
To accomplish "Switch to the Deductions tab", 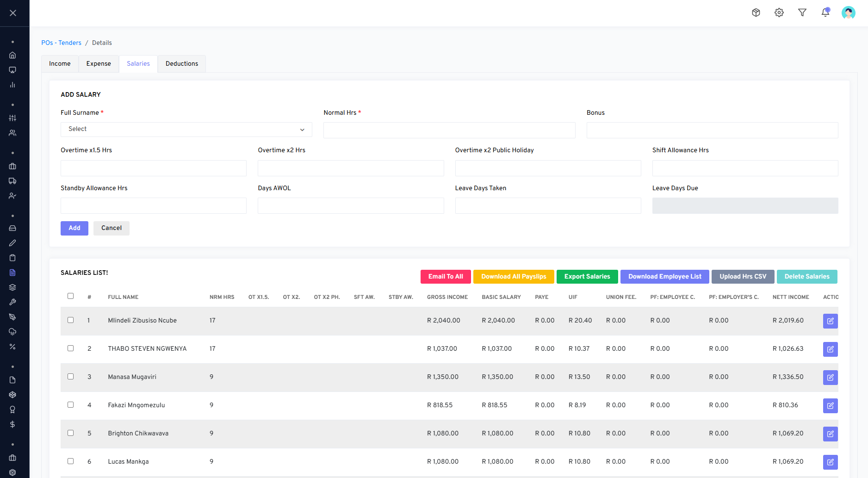I will (182, 64).
